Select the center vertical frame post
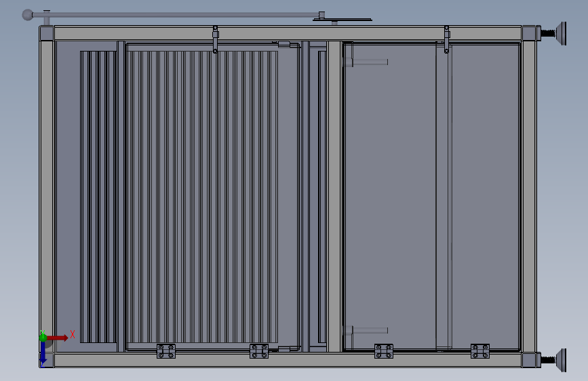This screenshot has width=588, height=381. point(334,197)
